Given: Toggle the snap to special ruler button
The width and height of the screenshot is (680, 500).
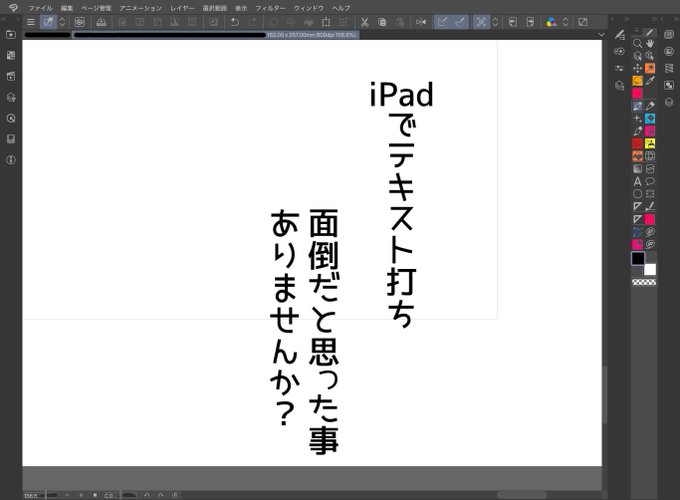Looking at the screenshot, I should [x=460, y=22].
